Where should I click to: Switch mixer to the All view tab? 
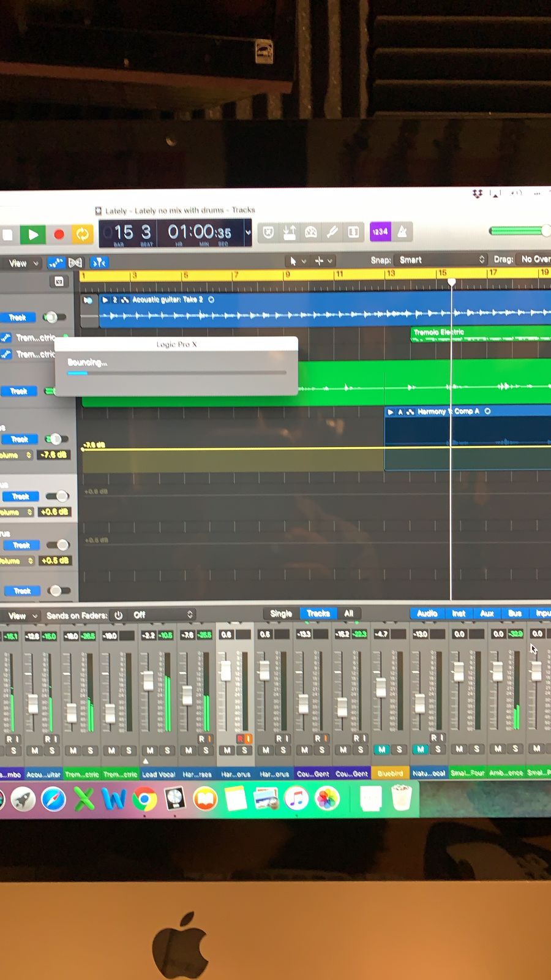[348, 613]
